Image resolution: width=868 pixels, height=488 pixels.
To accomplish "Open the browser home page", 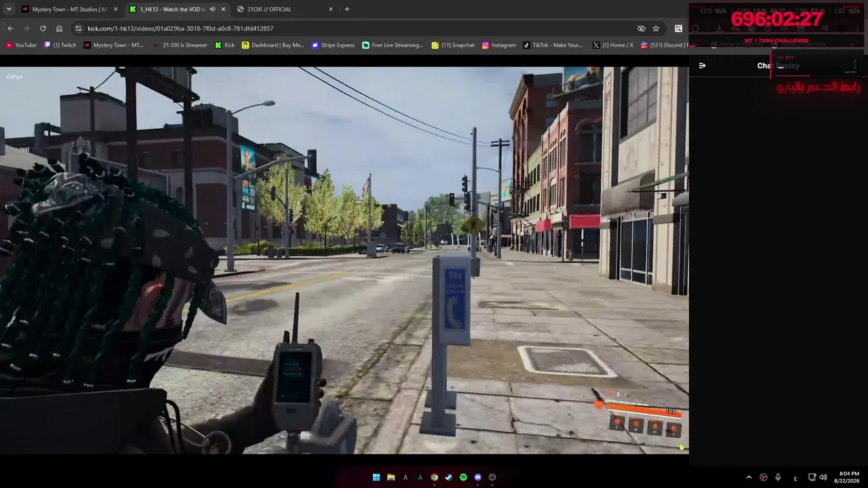I will point(59,28).
